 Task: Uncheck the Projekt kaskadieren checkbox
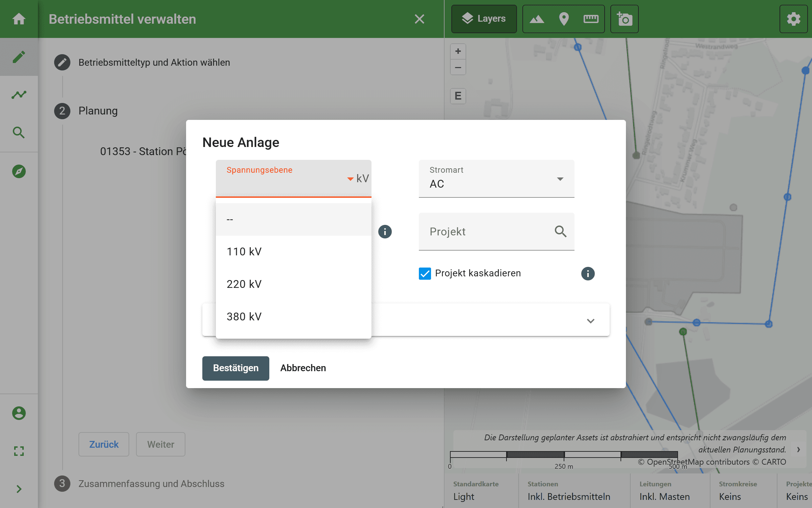click(x=424, y=273)
